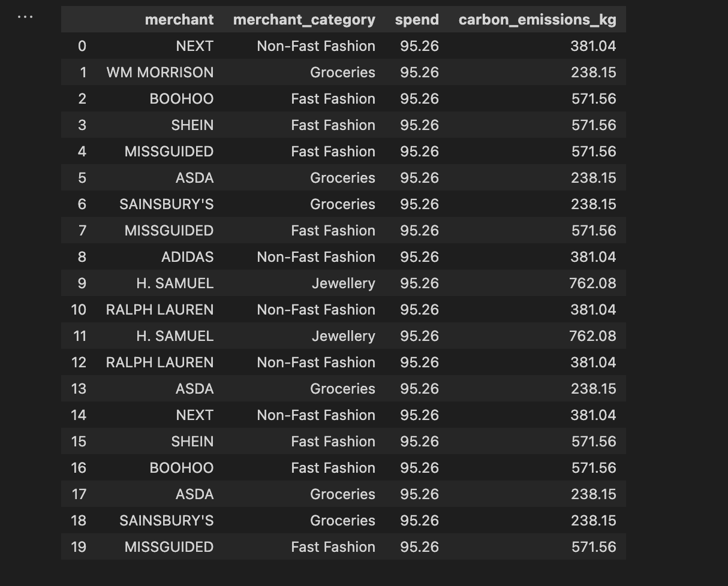
Task: Click the merchant column header
Action: [179, 20]
